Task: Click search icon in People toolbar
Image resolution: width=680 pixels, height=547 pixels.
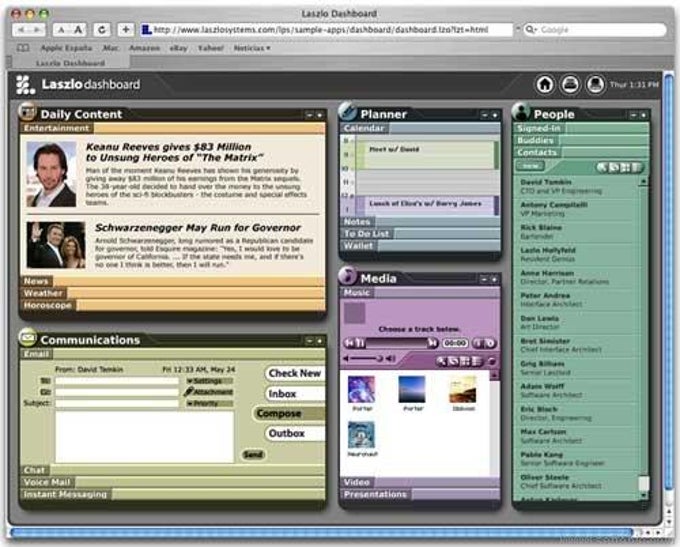Action: (602, 167)
